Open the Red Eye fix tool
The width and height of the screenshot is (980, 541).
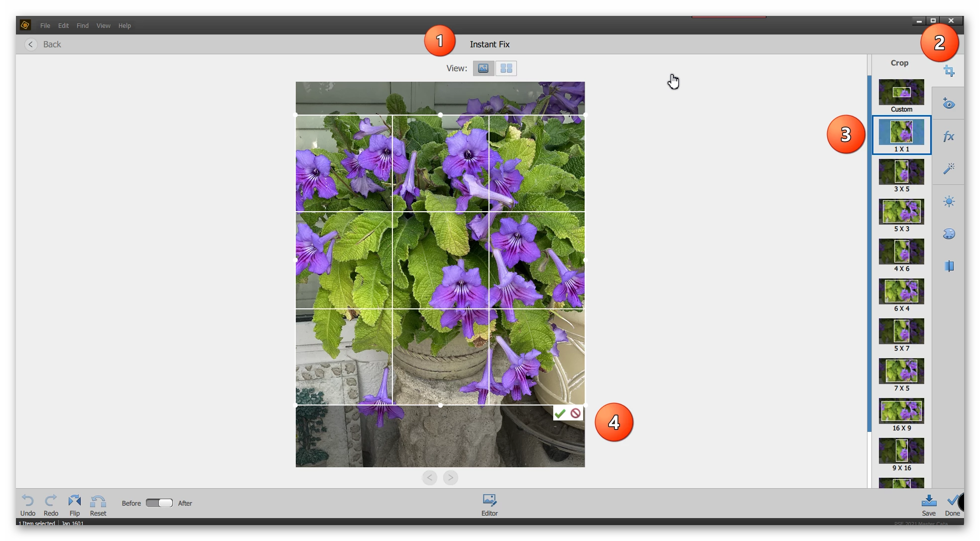click(949, 104)
